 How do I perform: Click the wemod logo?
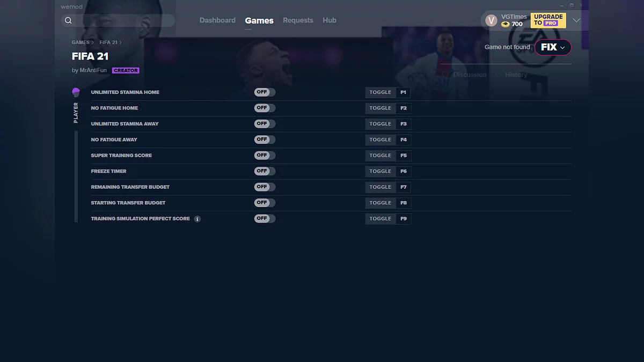point(71,6)
